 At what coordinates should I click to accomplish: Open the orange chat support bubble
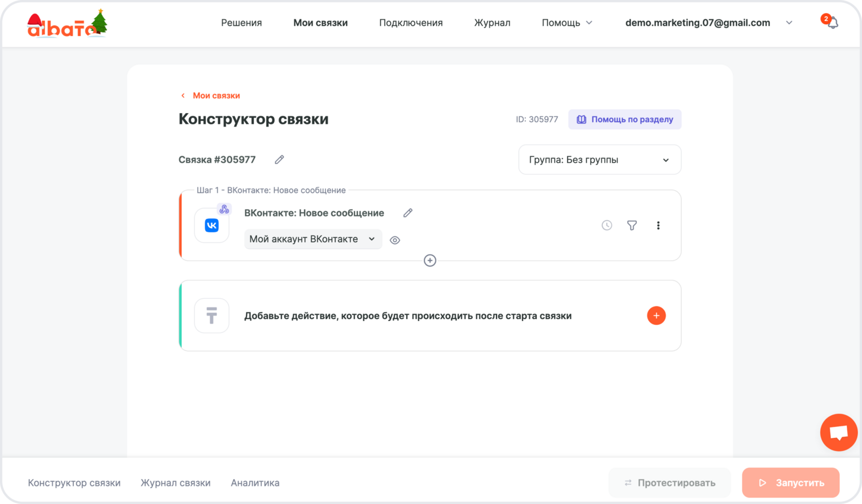(838, 432)
